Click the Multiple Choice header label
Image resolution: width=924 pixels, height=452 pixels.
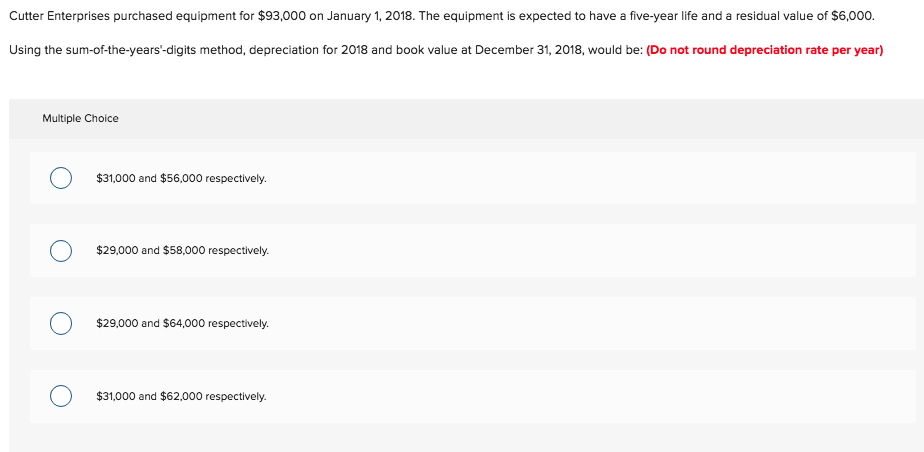coord(80,118)
